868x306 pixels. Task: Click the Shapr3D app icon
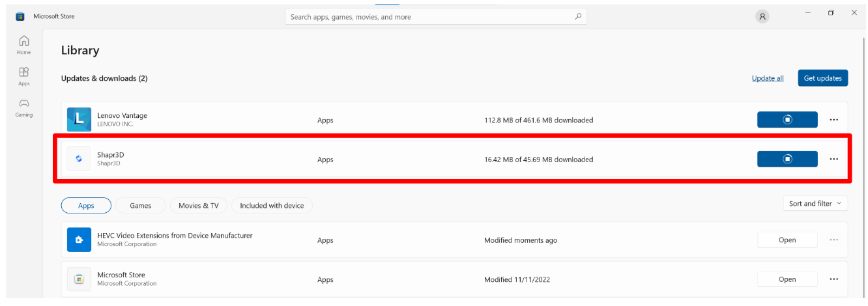[79, 159]
